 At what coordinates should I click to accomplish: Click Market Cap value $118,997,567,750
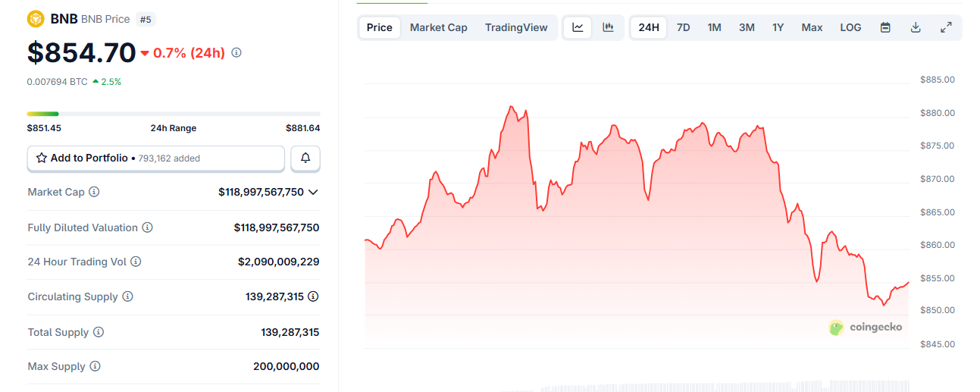click(261, 193)
